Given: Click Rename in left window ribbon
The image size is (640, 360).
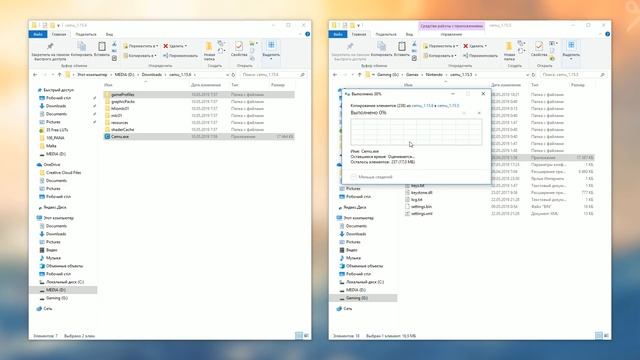Looking at the screenshot, I should coord(180,56).
